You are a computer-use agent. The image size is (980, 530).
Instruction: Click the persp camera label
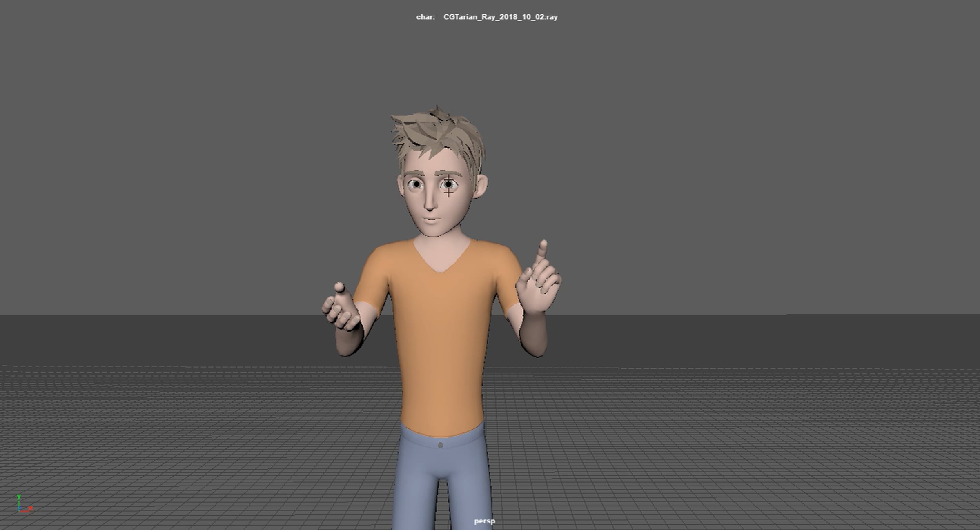(x=484, y=521)
